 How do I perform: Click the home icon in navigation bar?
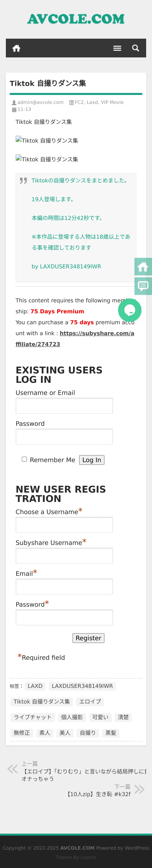click(x=16, y=48)
